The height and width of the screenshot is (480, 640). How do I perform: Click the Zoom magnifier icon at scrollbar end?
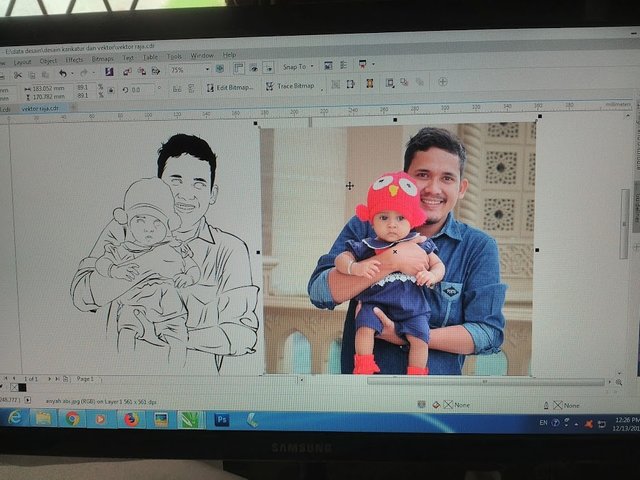coord(619,382)
